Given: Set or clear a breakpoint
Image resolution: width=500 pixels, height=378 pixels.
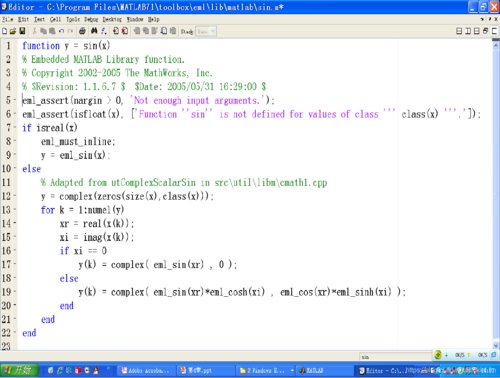Looking at the screenshot, I should click(116, 31).
